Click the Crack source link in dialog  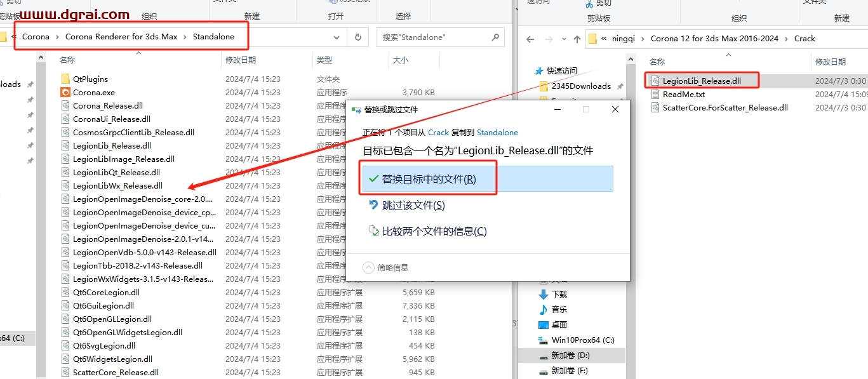click(x=438, y=133)
